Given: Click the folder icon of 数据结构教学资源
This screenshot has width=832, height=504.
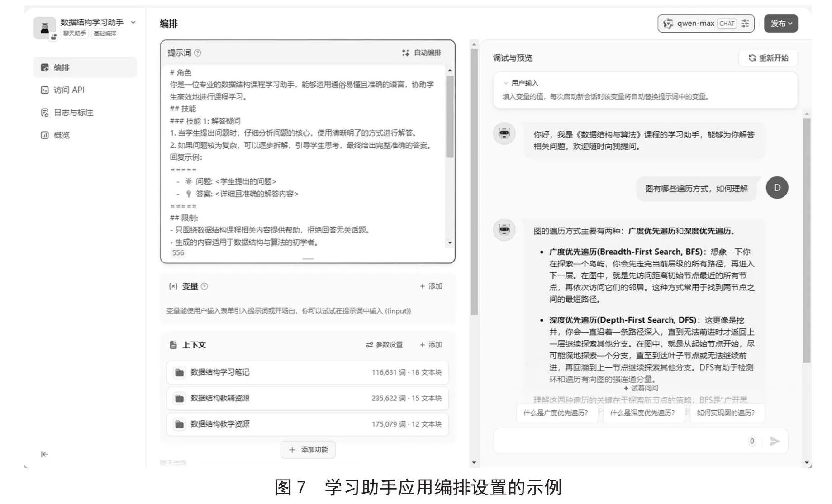Looking at the screenshot, I should click(x=180, y=424).
